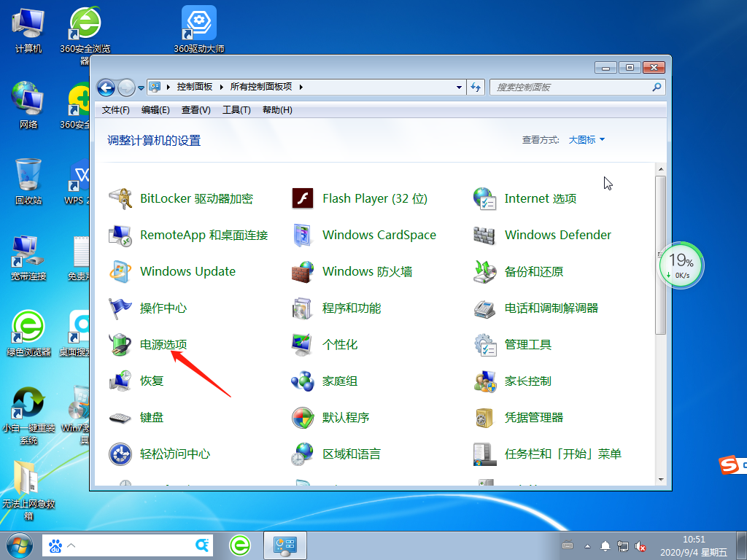Refresh the control panel address bar
This screenshot has height=560, width=747.
coord(476,87)
